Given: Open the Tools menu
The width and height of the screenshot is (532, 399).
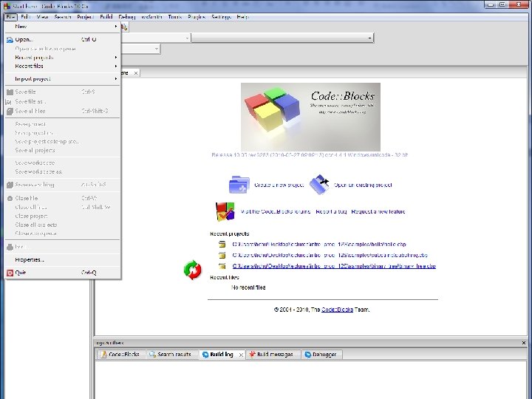Looking at the screenshot, I should point(175,16).
